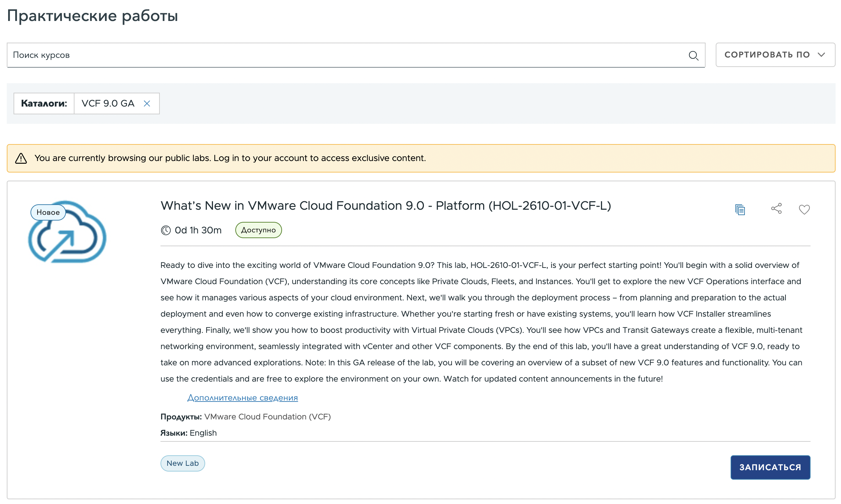Click the clock icon next to lab duration
This screenshot has height=504, width=841.
tap(166, 230)
